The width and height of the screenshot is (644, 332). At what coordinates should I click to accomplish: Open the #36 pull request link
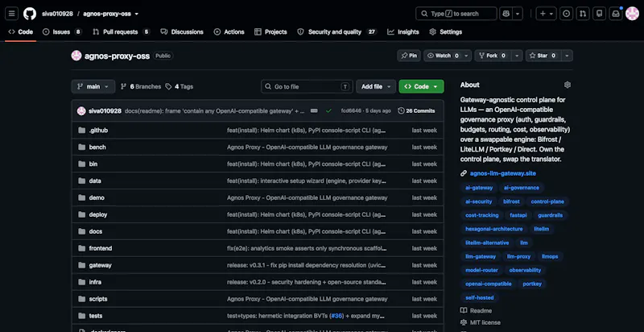pos(336,316)
